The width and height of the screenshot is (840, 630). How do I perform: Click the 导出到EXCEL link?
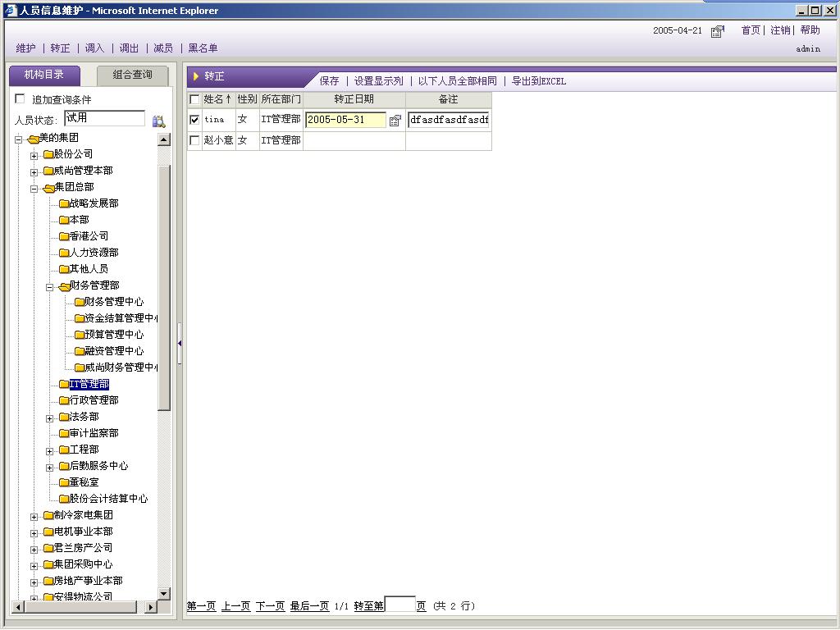coord(538,81)
